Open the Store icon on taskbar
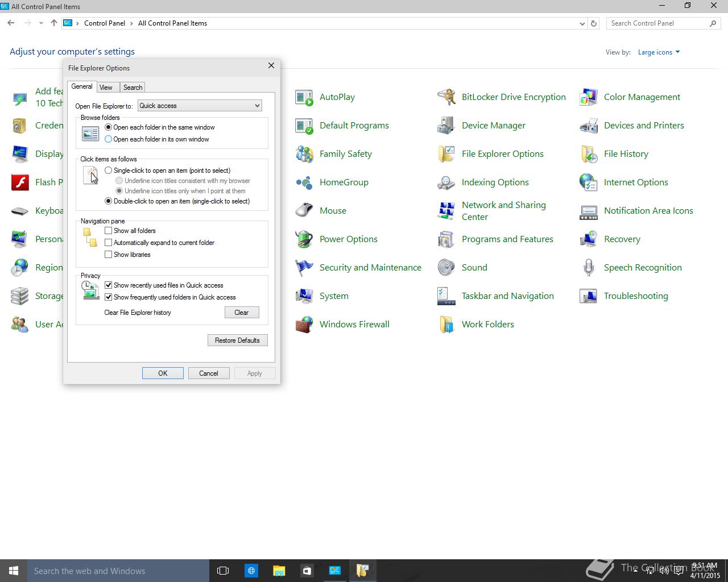This screenshot has height=582, width=728. (x=307, y=571)
